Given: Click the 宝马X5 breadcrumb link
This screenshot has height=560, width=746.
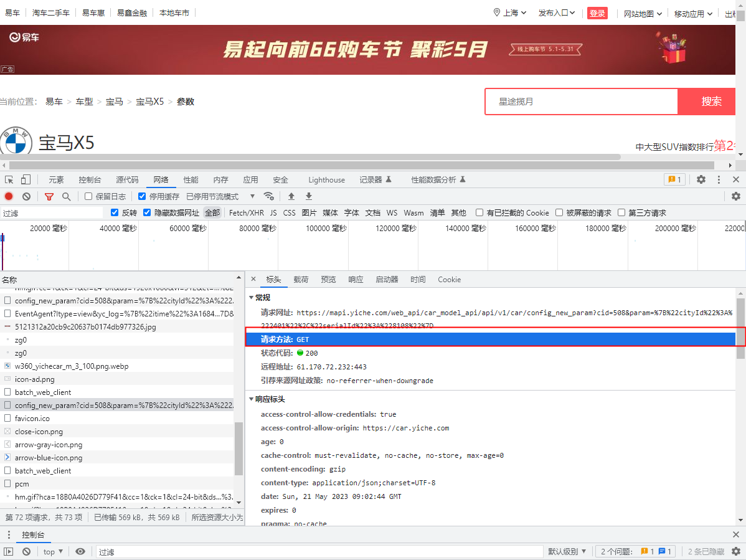Looking at the screenshot, I should coord(150,102).
